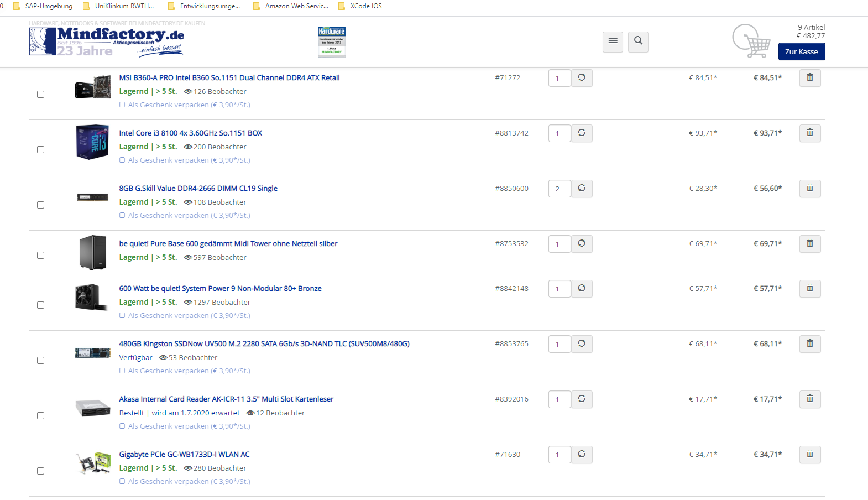Enable gift wrapping for Intel Core i3 8100

[x=122, y=160]
